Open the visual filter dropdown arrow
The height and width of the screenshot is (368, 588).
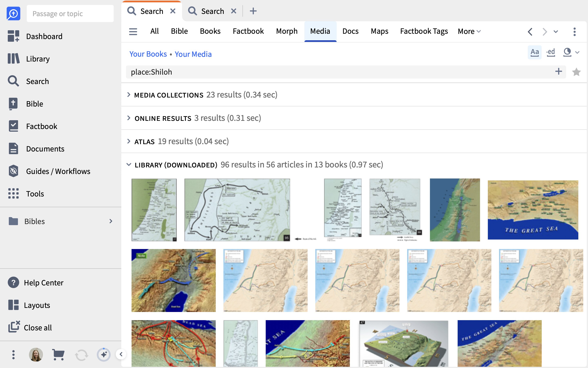pos(578,52)
